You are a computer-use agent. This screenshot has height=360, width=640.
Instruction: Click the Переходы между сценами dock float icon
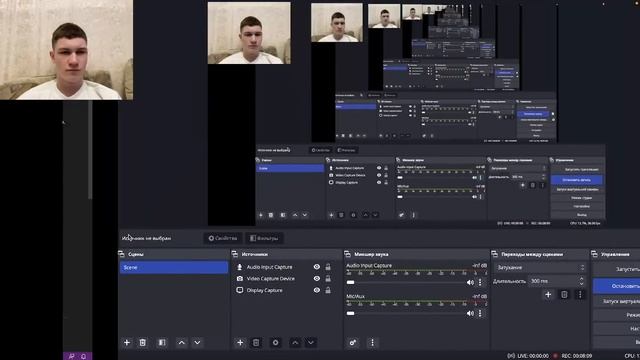pos(495,254)
